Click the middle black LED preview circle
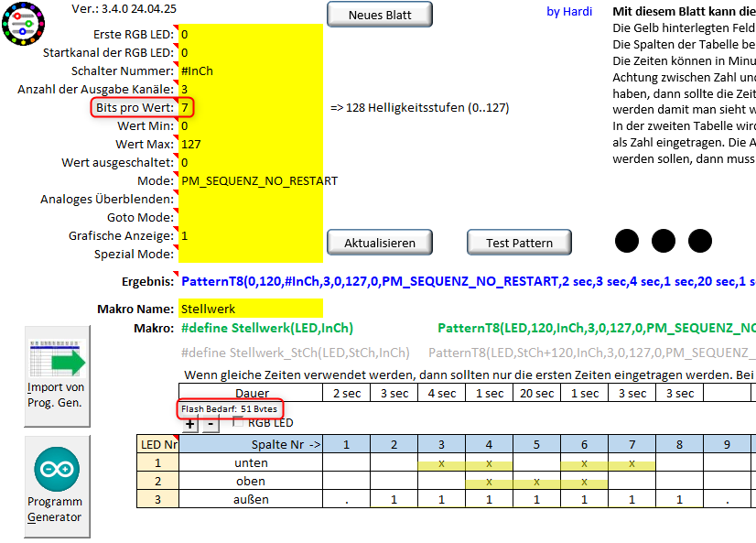Viewport: 756px width, 543px height. pos(664,241)
